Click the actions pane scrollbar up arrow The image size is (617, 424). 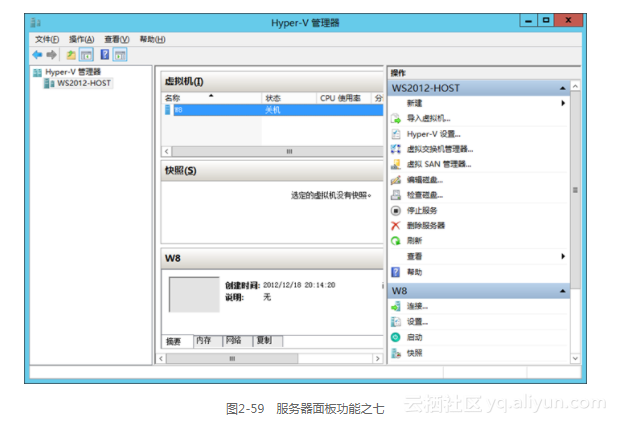(x=575, y=86)
